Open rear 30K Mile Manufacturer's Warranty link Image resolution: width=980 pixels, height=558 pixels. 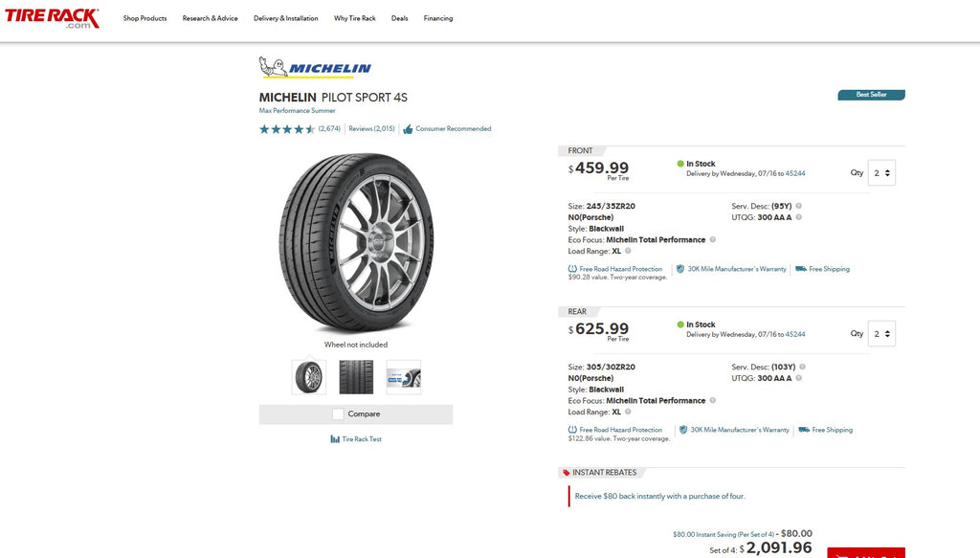point(740,430)
